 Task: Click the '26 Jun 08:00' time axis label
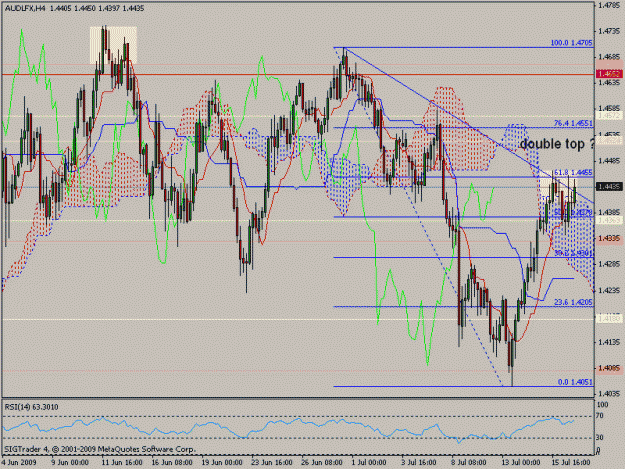click(321, 462)
